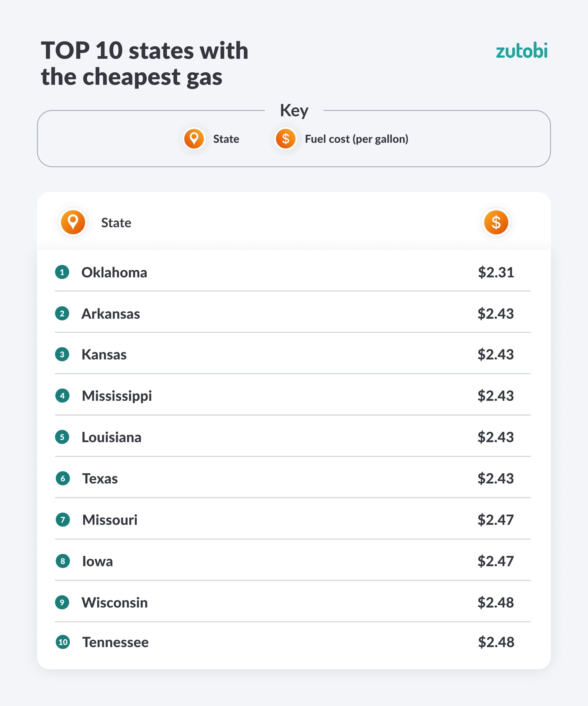Click the Texas state name
588x706 pixels.
coord(100,478)
